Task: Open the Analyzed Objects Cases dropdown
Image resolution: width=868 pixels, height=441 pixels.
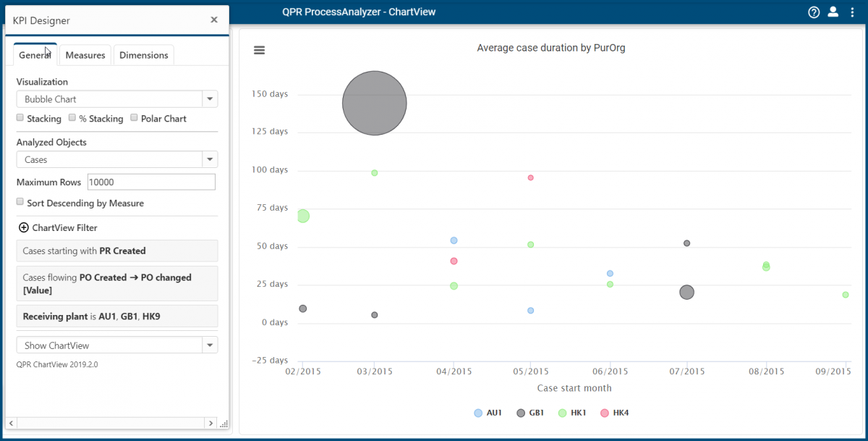Action: click(117, 159)
